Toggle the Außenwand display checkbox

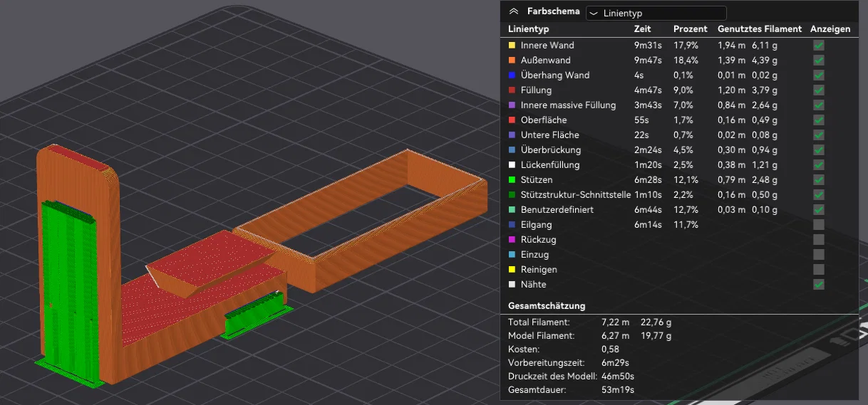(x=819, y=60)
